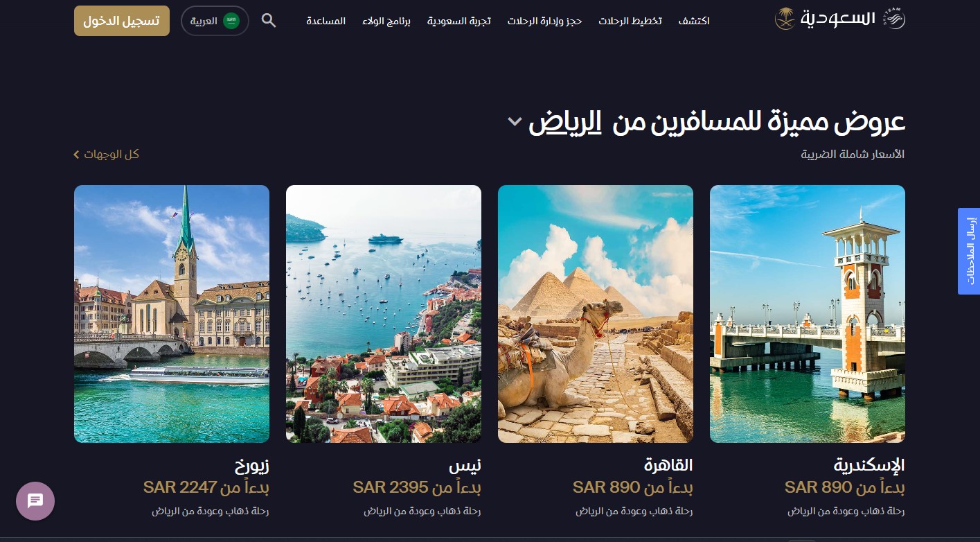Image resolution: width=980 pixels, height=542 pixels.
Task: Click the Saudia logo
Action: click(826, 19)
